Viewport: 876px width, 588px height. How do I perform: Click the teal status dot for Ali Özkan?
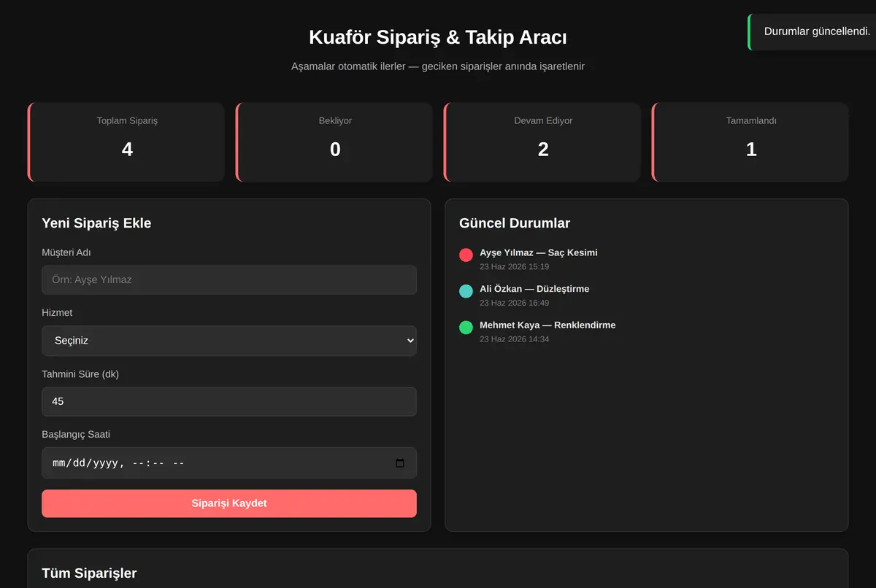(x=466, y=291)
